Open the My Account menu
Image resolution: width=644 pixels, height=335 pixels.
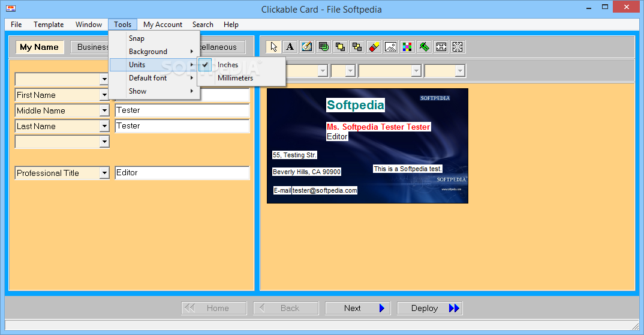coord(162,24)
